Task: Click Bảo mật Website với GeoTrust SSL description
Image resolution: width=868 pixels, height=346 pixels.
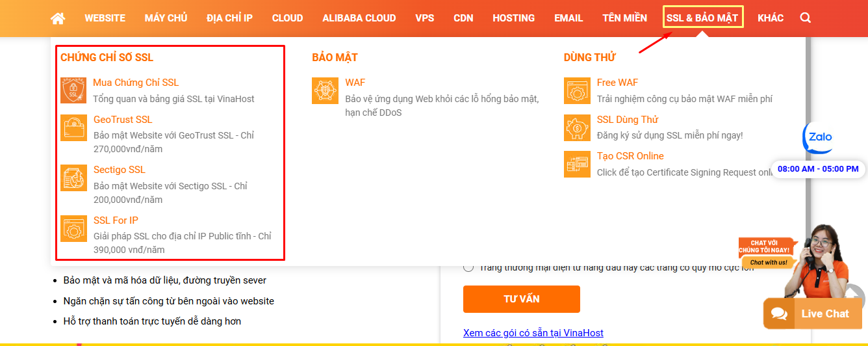Action: [x=173, y=142]
